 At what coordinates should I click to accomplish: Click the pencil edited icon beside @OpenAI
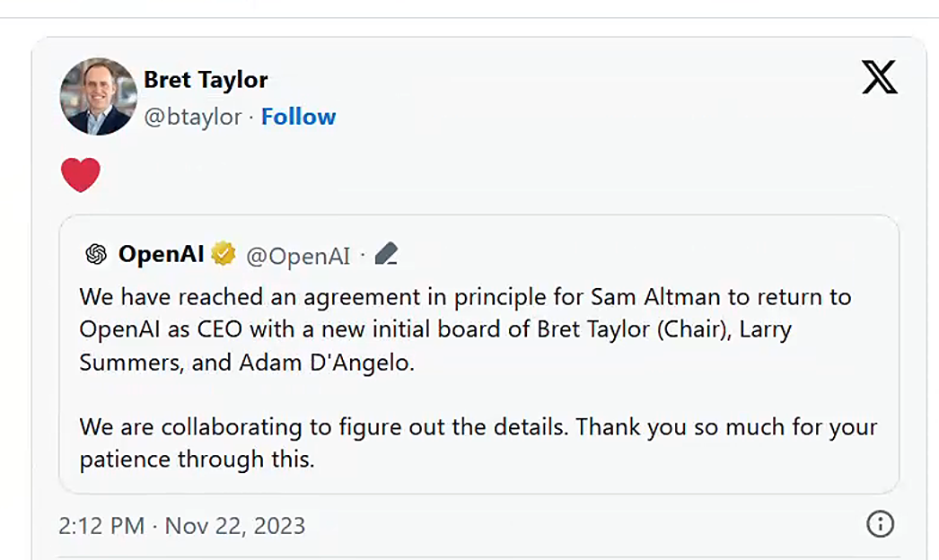point(386,255)
